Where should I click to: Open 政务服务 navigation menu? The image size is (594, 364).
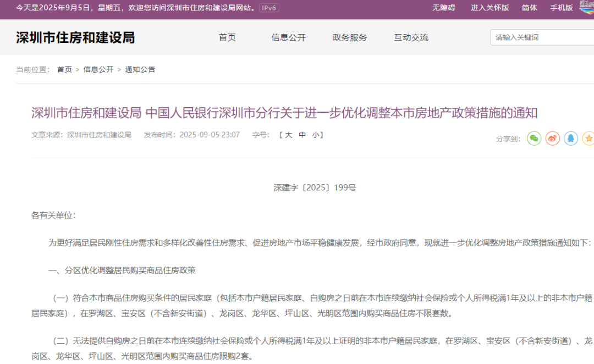click(x=350, y=37)
